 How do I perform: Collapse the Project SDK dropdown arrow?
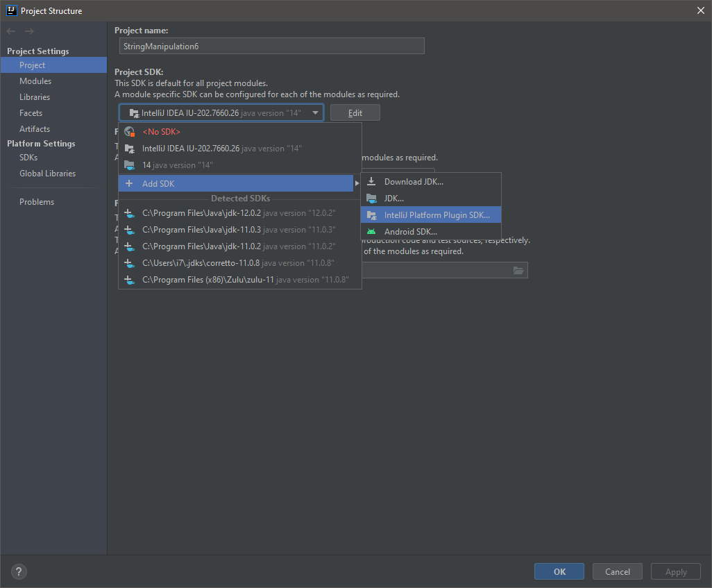click(x=315, y=112)
